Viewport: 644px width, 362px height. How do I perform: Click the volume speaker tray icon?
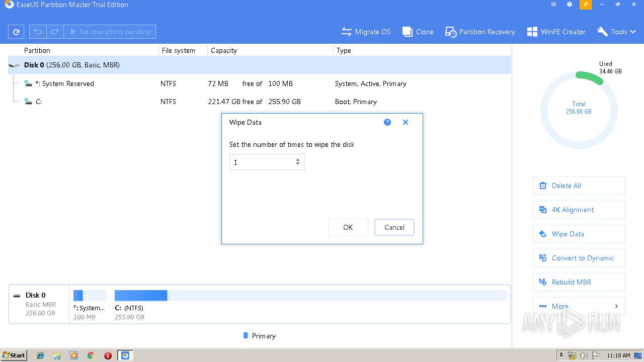click(584, 355)
